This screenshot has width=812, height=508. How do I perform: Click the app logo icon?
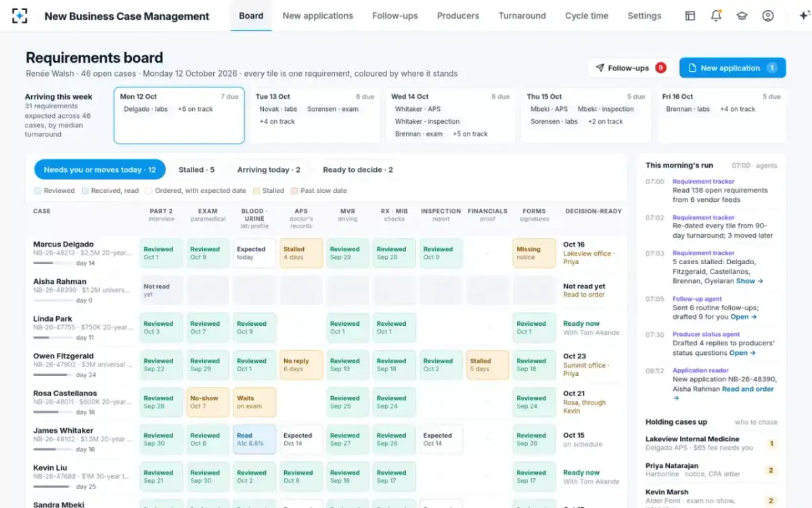point(20,16)
